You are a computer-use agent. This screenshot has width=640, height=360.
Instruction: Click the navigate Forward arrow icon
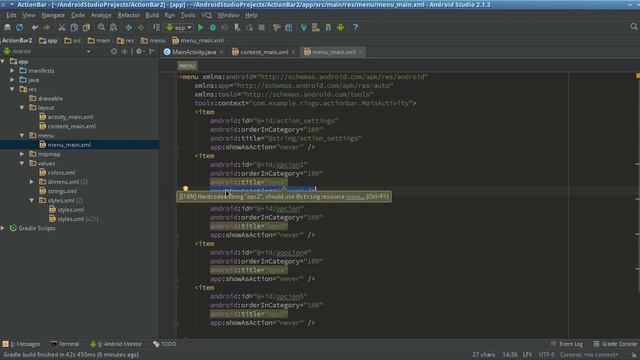click(141, 27)
